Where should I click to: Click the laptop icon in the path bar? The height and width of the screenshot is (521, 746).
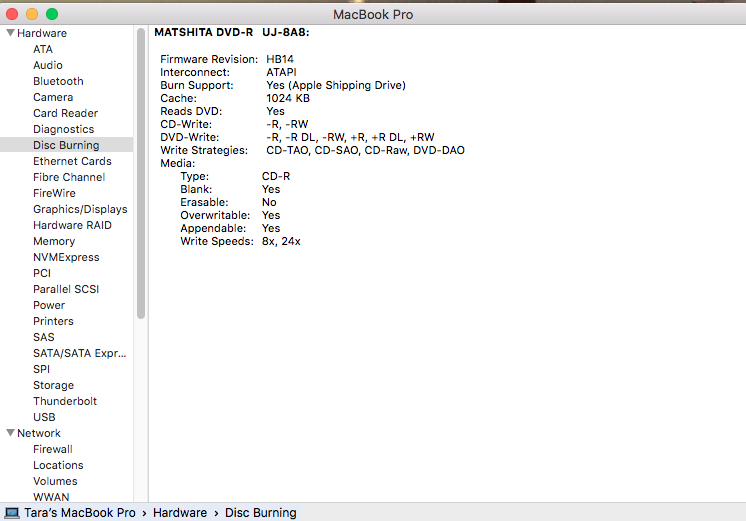tap(12, 513)
